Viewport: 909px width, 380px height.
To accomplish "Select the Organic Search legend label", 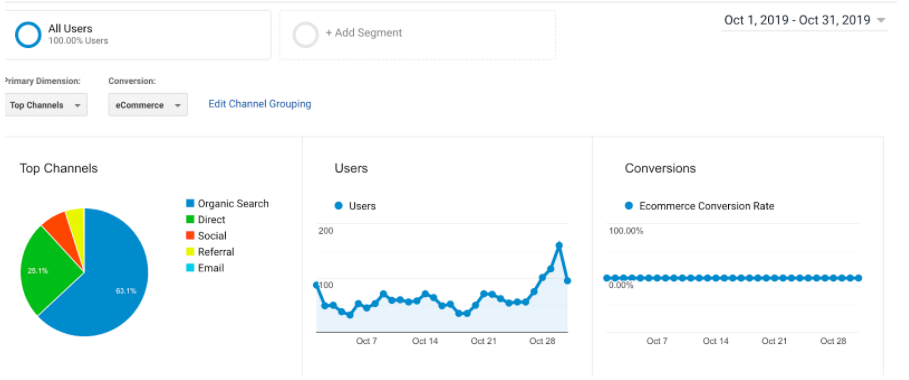I will (233, 204).
